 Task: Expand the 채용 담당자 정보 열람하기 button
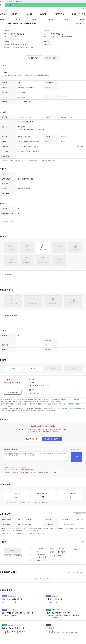point(52,439)
